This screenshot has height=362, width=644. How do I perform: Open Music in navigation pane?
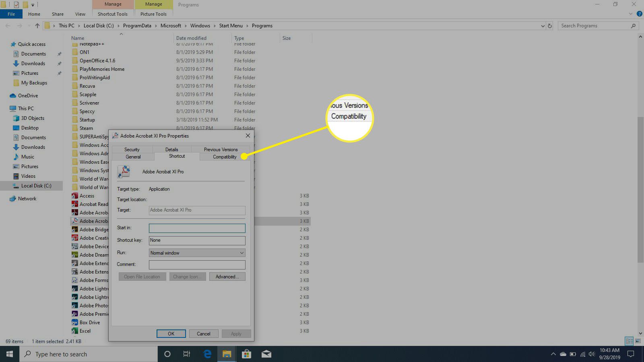(27, 157)
